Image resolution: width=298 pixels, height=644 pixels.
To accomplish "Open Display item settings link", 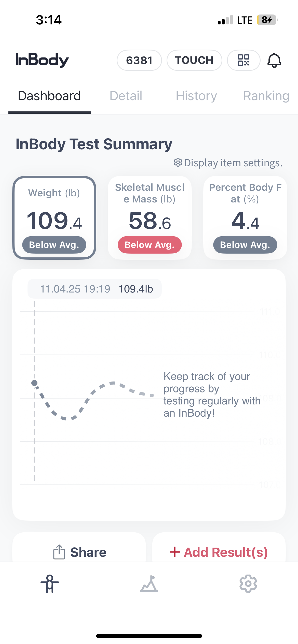I will pos(233,163).
